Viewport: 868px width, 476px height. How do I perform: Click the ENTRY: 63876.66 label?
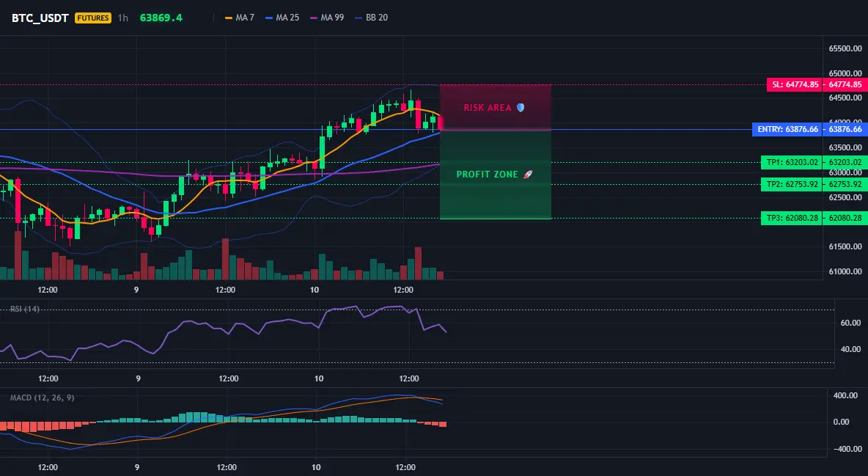(788, 130)
